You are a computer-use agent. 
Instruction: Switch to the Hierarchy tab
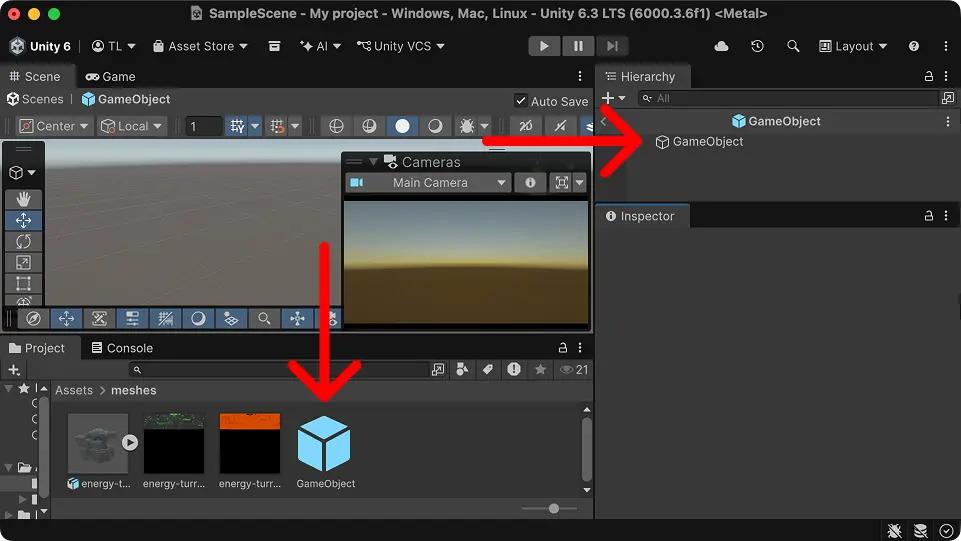click(640, 77)
